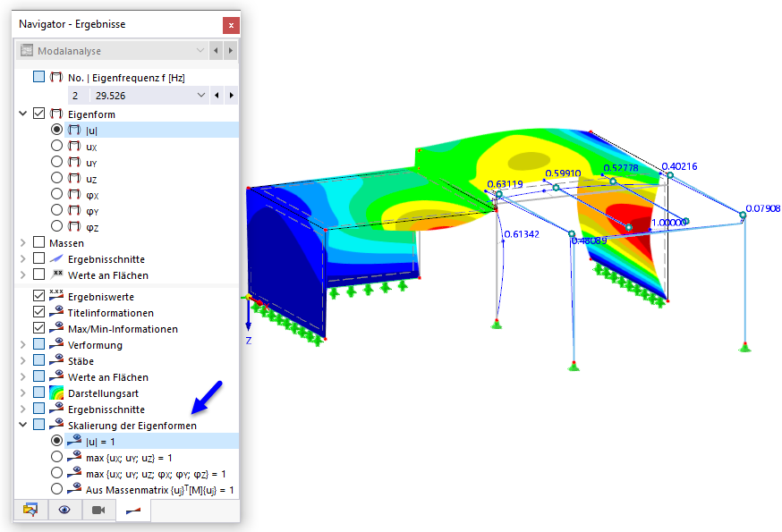Viewport: 782px width, 532px height.
Task: Enable the upper Ergebnisschnitte checkbox
Action: 38,258
